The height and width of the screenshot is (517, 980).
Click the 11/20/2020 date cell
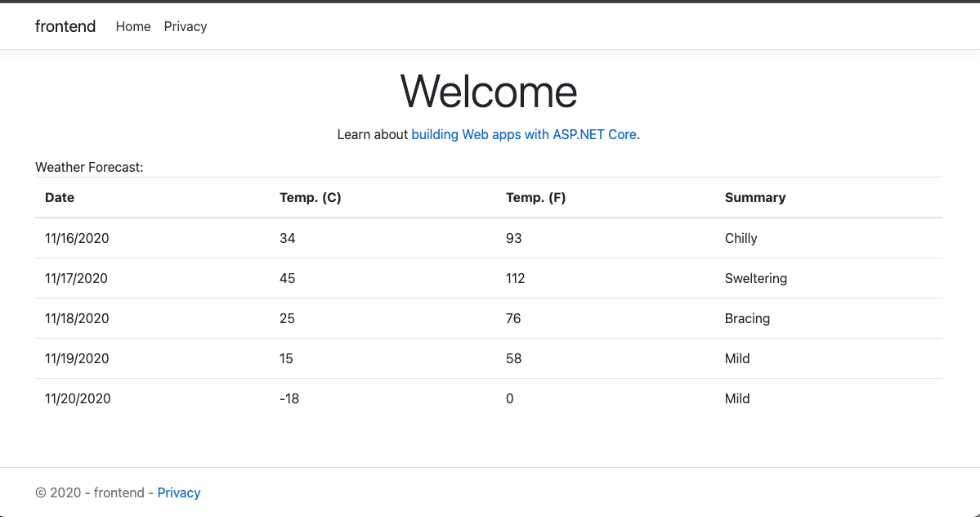(78, 398)
